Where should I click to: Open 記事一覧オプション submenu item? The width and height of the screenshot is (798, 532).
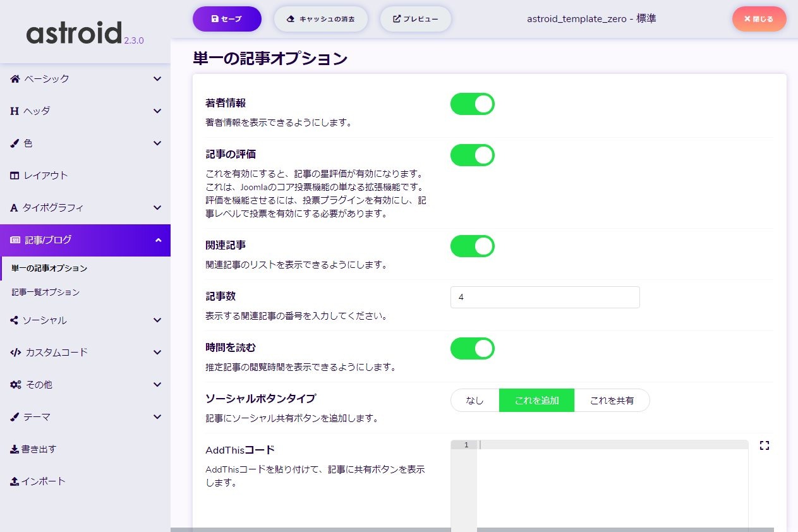45,293
